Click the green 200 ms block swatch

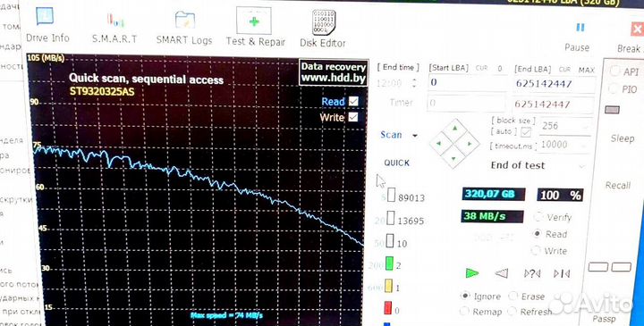pyautogui.click(x=389, y=263)
